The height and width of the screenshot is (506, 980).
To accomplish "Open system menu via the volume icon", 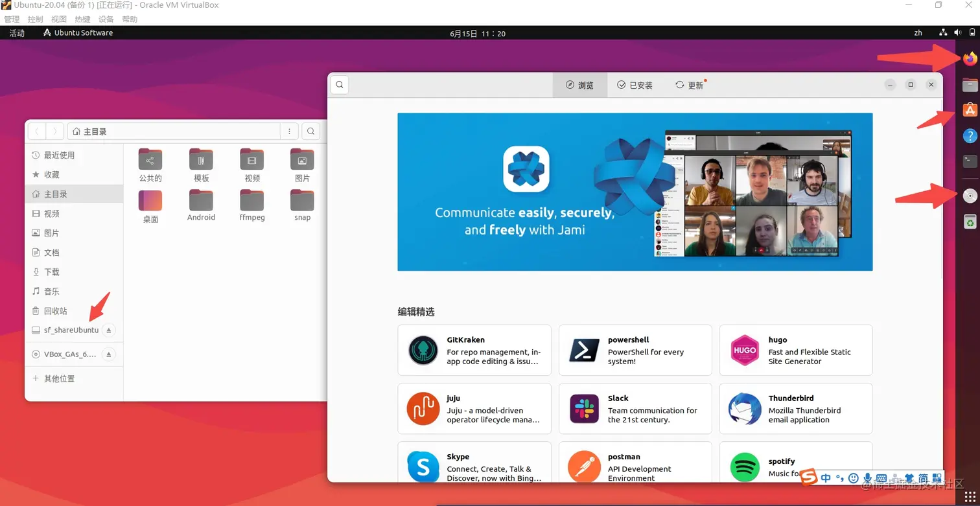I will click(x=958, y=33).
